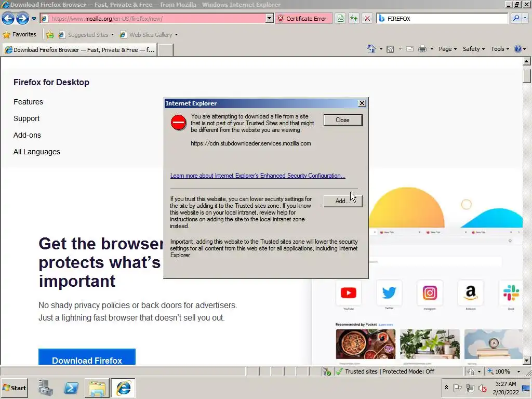Toggle Compatibility View icon
This screenshot has width=532, height=399.
point(340,19)
